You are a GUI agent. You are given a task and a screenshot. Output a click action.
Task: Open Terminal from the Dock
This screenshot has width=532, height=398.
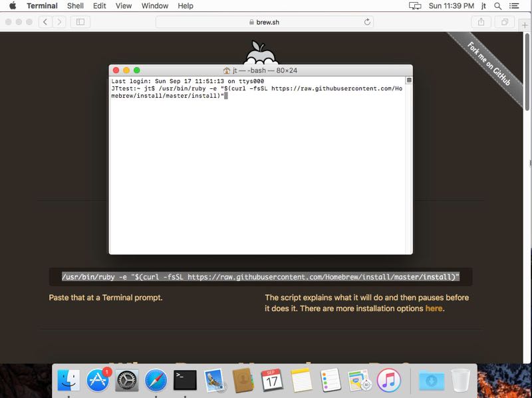pos(185,379)
